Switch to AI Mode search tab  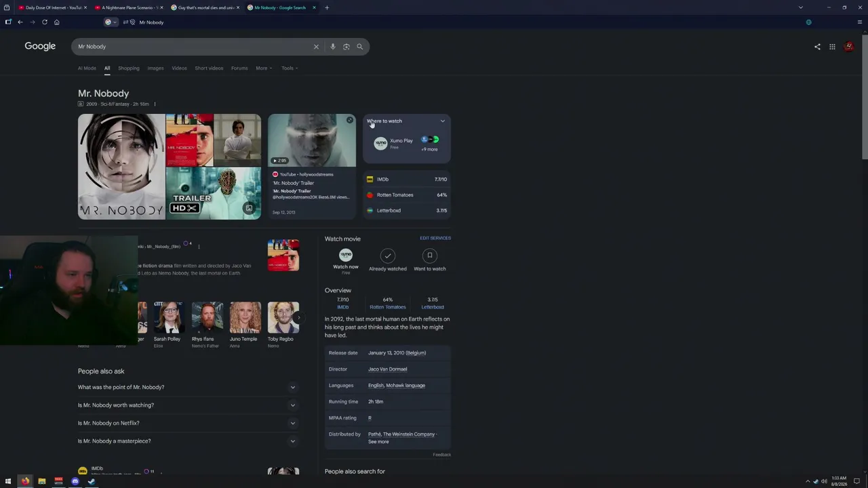coord(87,68)
